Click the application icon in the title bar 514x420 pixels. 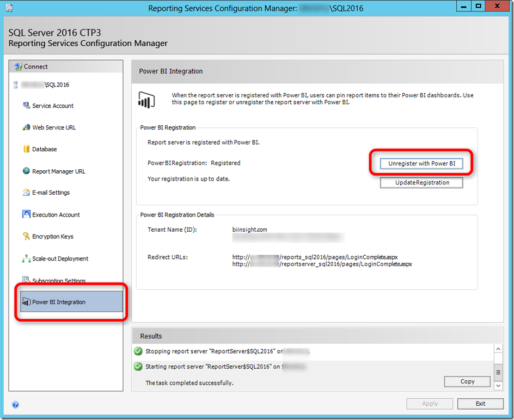(x=9, y=8)
